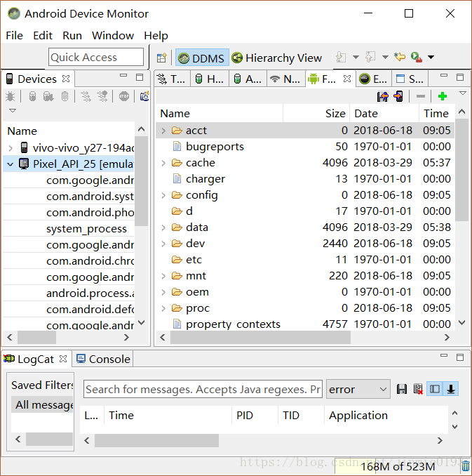Switch to the Hierarchy View perspective

tap(276, 58)
